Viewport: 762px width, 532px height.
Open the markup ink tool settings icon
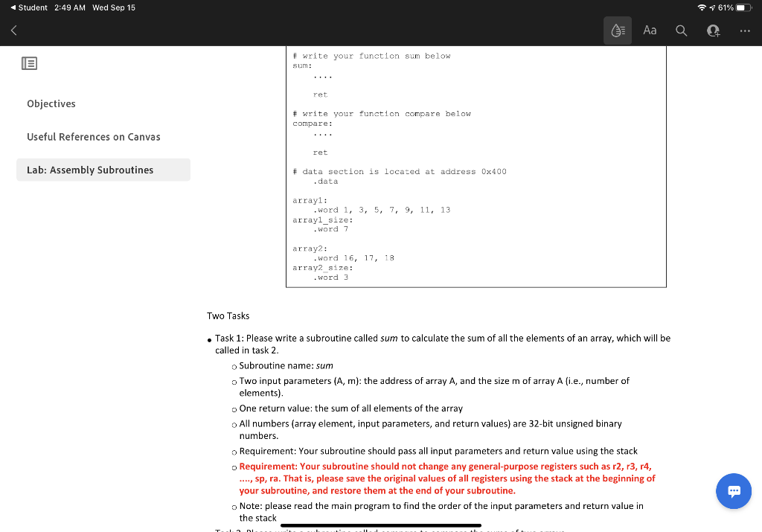coord(618,30)
